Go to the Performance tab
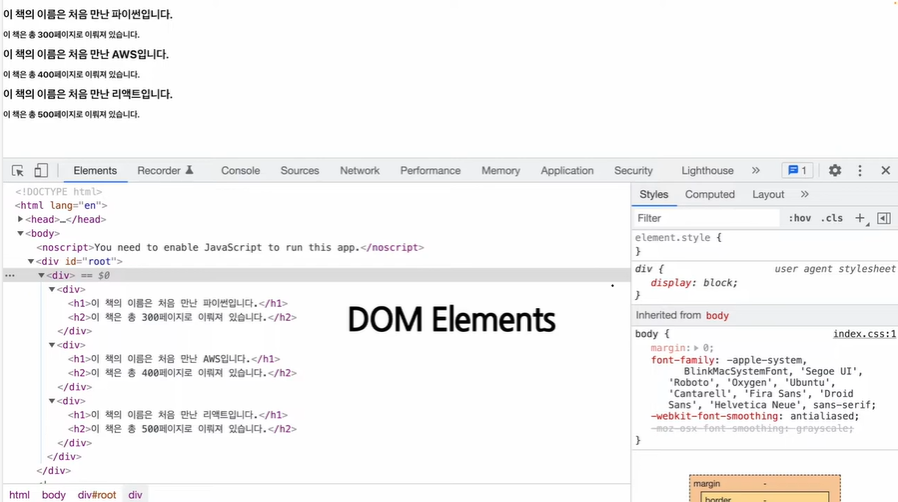The height and width of the screenshot is (502, 898). [430, 171]
